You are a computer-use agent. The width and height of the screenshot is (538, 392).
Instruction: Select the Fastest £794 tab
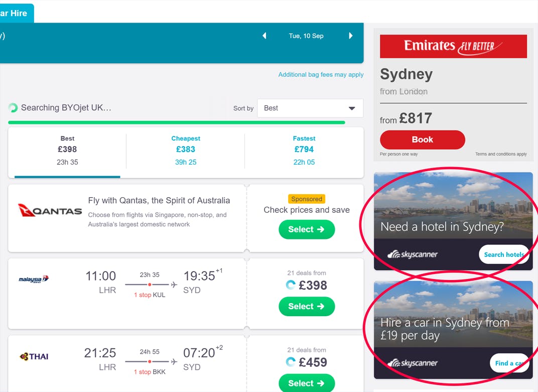pyautogui.click(x=304, y=150)
